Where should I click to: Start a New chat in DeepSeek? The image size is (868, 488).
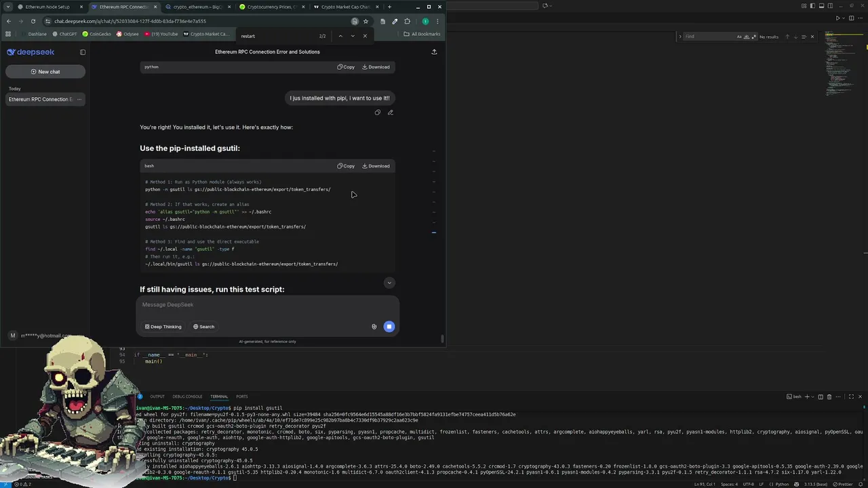pyautogui.click(x=45, y=71)
